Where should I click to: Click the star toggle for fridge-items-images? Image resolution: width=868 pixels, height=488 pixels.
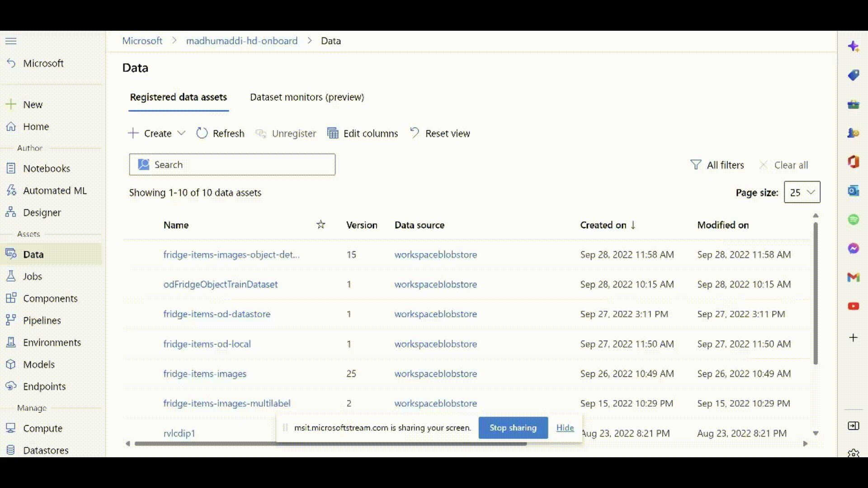pos(321,374)
